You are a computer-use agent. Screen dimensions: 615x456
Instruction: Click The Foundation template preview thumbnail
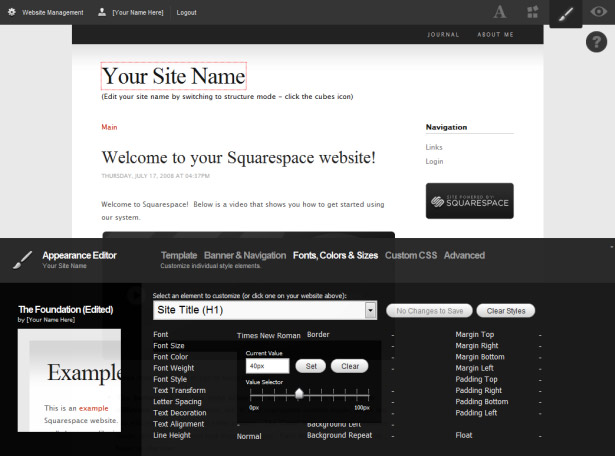pos(69,380)
